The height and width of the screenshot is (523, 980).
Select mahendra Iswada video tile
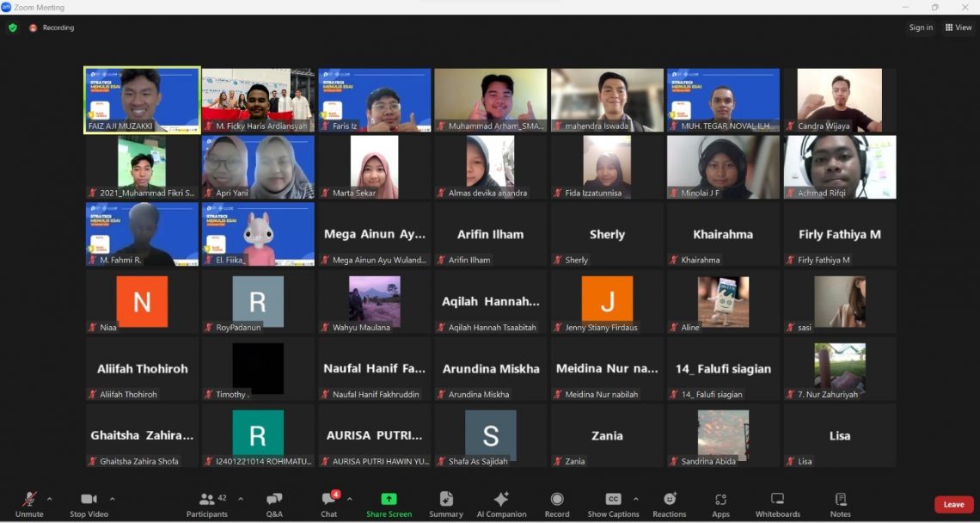point(607,100)
